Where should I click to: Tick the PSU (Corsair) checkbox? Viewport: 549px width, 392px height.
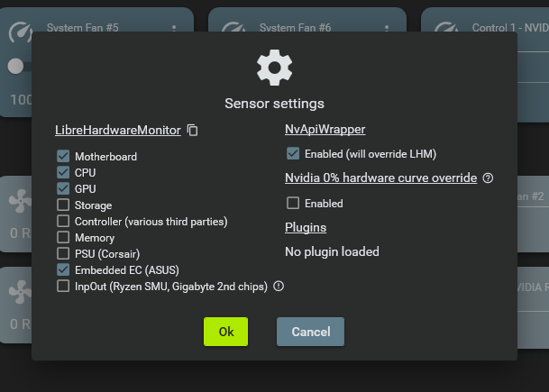point(63,253)
